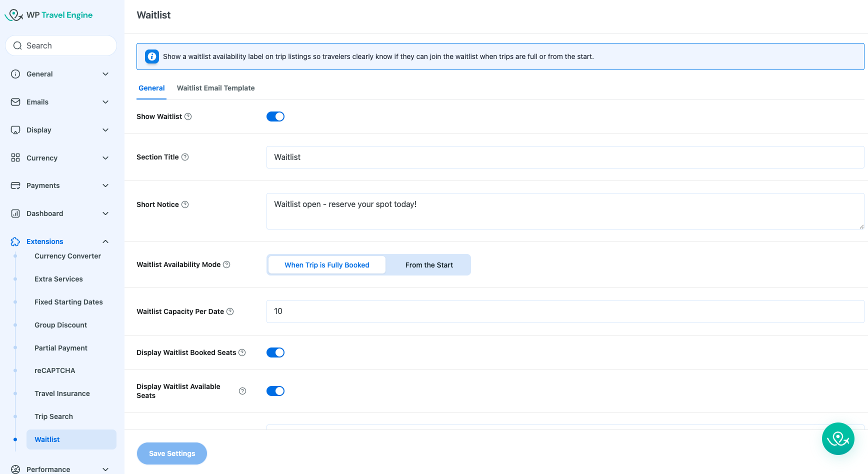The image size is (868, 474).
Task: Click the Waitlist Availability Mode help icon
Action: (x=226, y=264)
